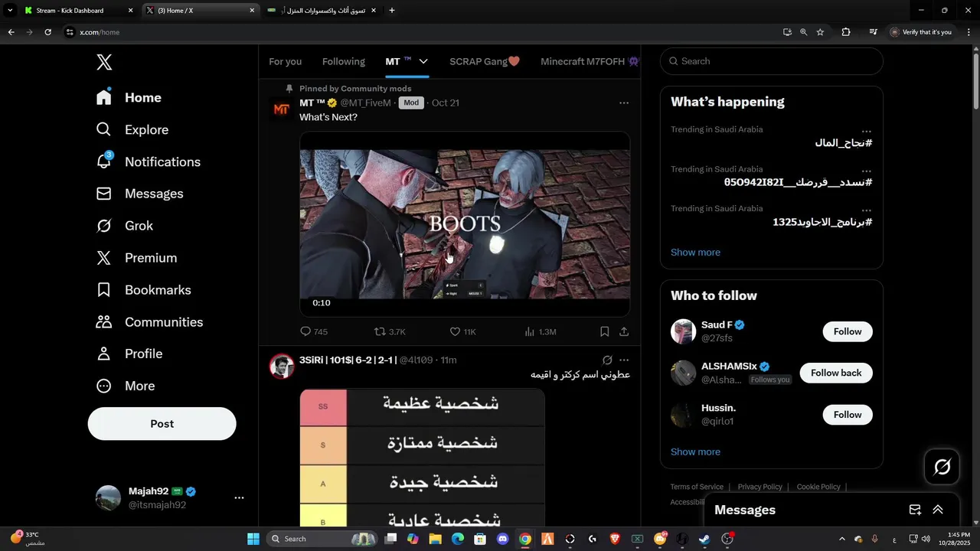The image size is (980, 551).
Task: Click the Post button
Action: pos(162,424)
